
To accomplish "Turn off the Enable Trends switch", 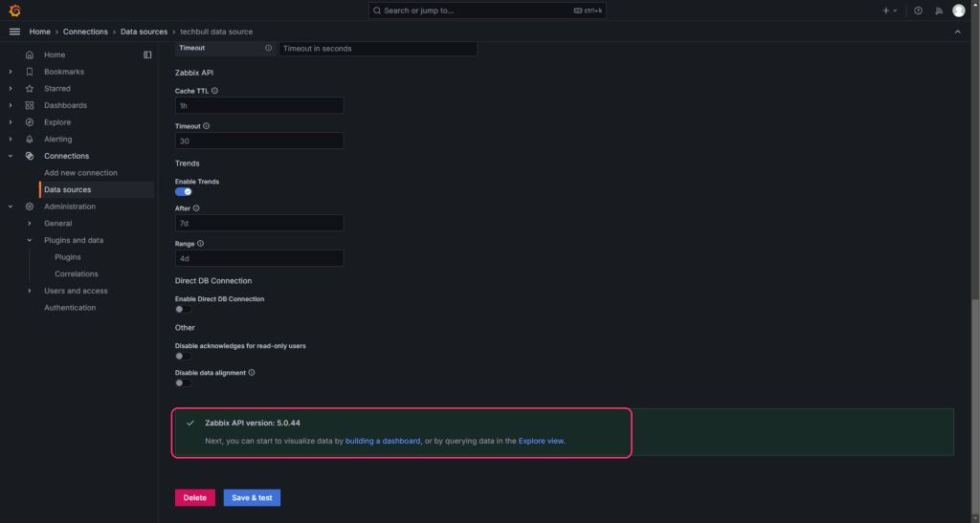I will click(x=184, y=191).
